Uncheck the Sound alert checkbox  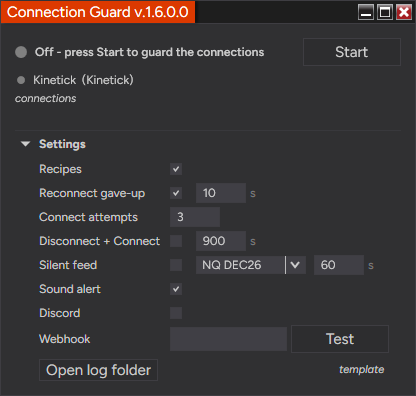(x=176, y=289)
